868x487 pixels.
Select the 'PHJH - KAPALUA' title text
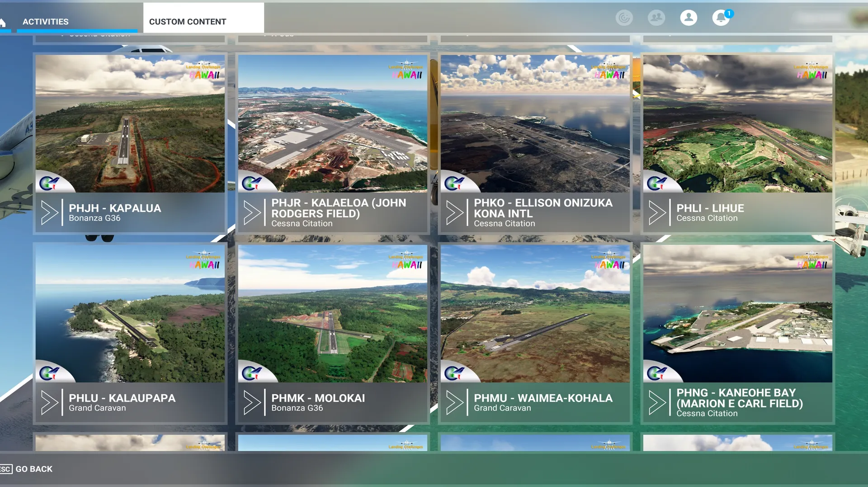[115, 208]
